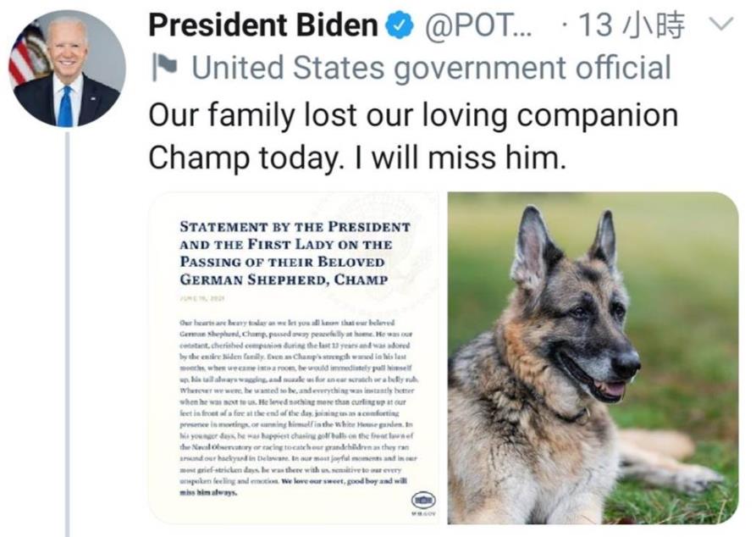Click the statement's bold heading text
Viewport: 756px width, 537px height.
pyautogui.click(x=295, y=252)
